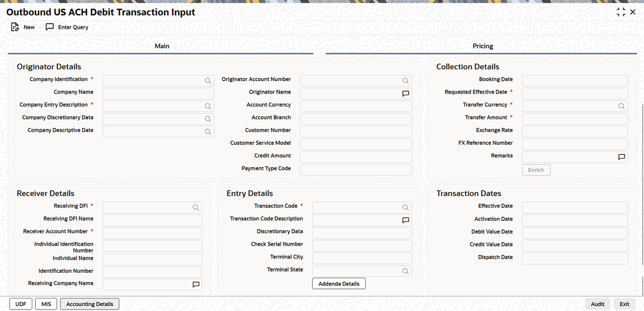This screenshot has height=311, width=644.
Task: Focus the Credit Value Date field
Action: pos(575,246)
